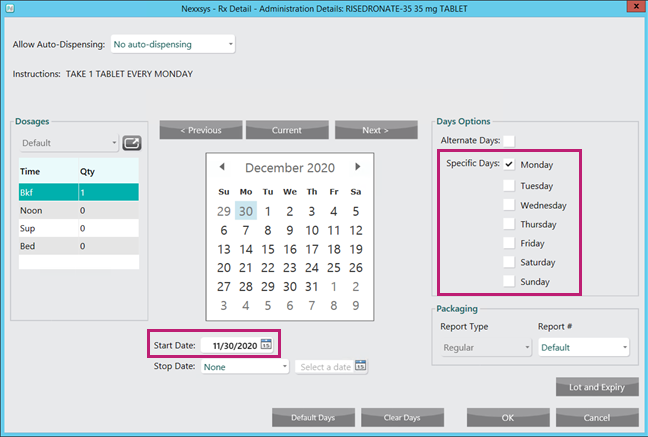
Task: Expand the Allow Auto-Dispensing dropdown
Action: click(x=172, y=44)
